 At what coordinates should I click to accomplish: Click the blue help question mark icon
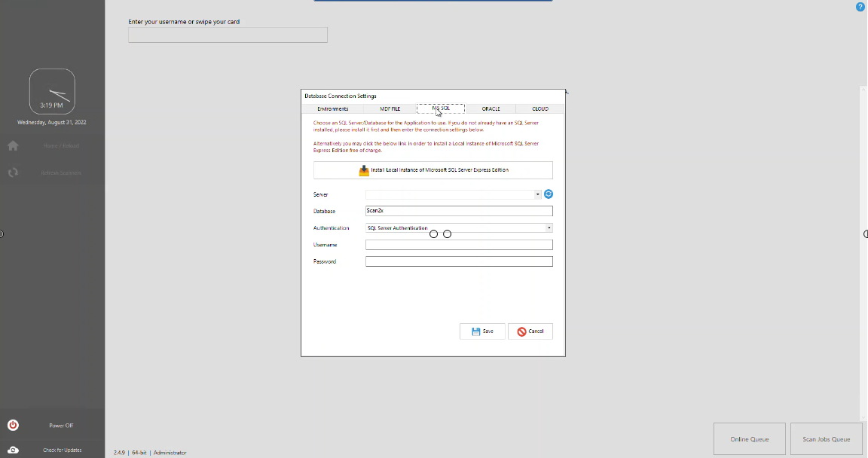click(x=860, y=7)
